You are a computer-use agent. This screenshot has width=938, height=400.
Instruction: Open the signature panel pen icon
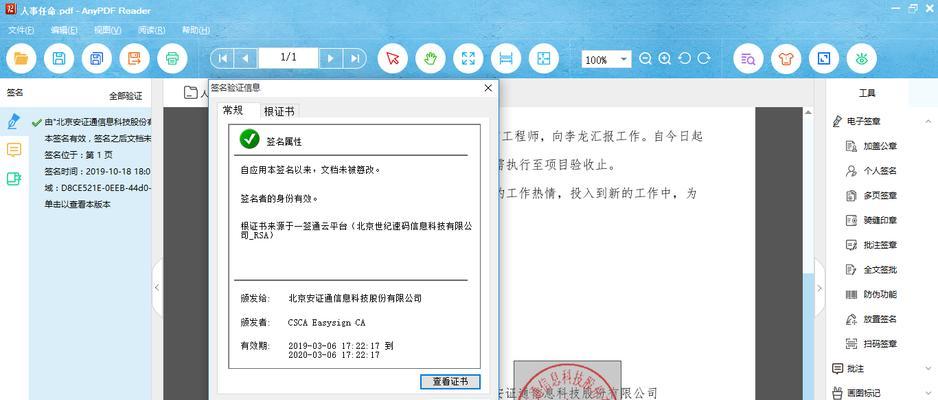pos(14,121)
